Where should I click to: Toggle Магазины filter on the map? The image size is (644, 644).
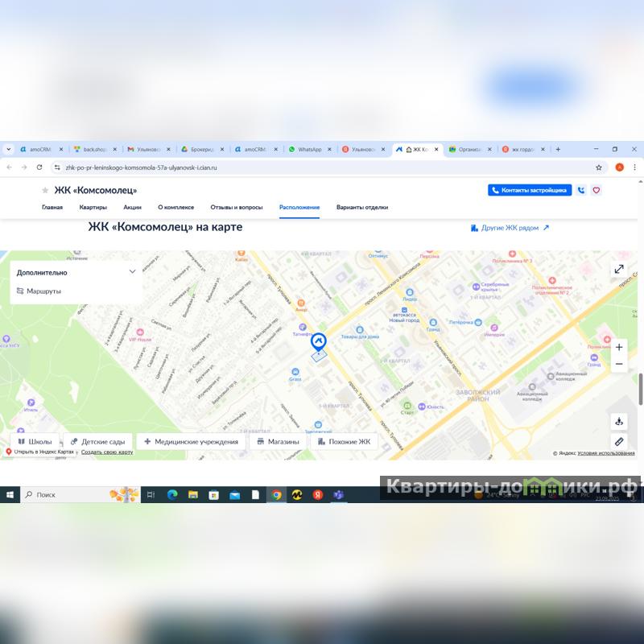(x=278, y=441)
